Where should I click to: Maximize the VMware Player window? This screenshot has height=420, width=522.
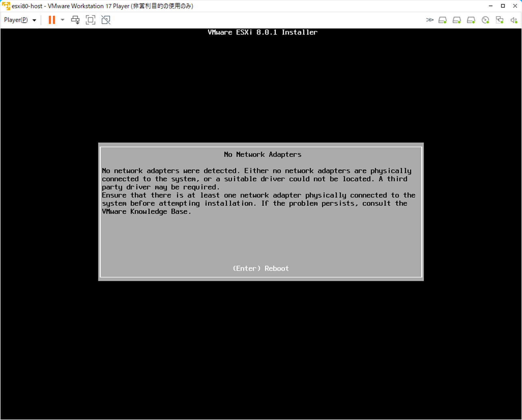(503, 6)
